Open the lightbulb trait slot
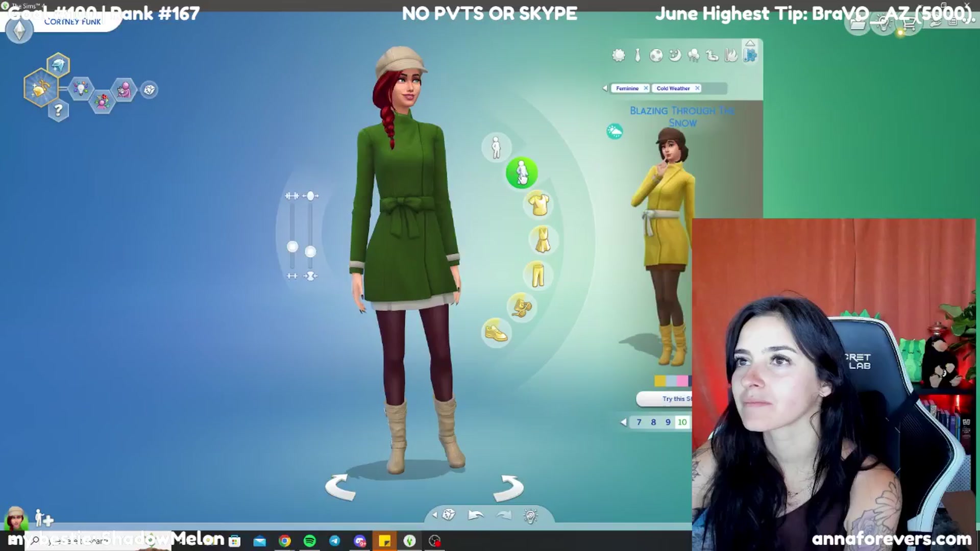This screenshot has height=551, width=980. [80, 89]
